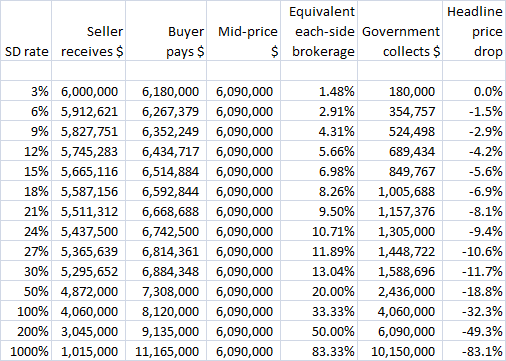506x361 pixels.
Task: Click the 6,592,844 buyer pays cell
Action: pyautogui.click(x=166, y=191)
